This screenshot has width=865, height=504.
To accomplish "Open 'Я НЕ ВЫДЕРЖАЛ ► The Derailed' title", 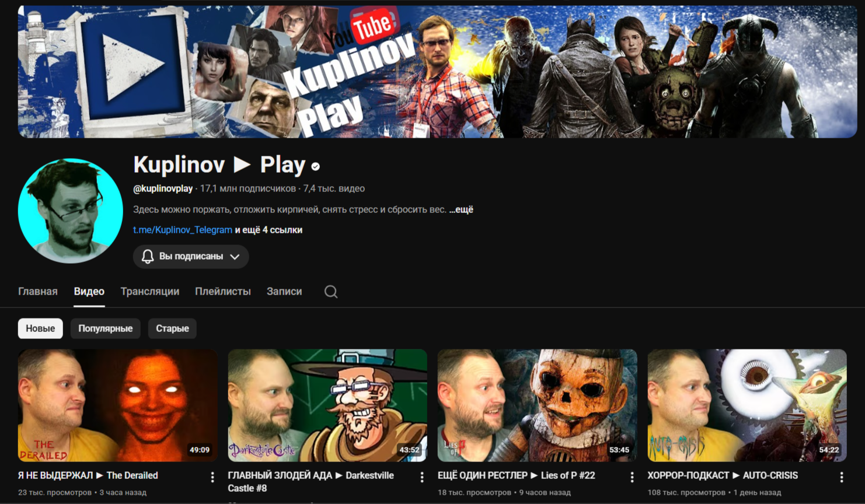I will pyautogui.click(x=88, y=475).
